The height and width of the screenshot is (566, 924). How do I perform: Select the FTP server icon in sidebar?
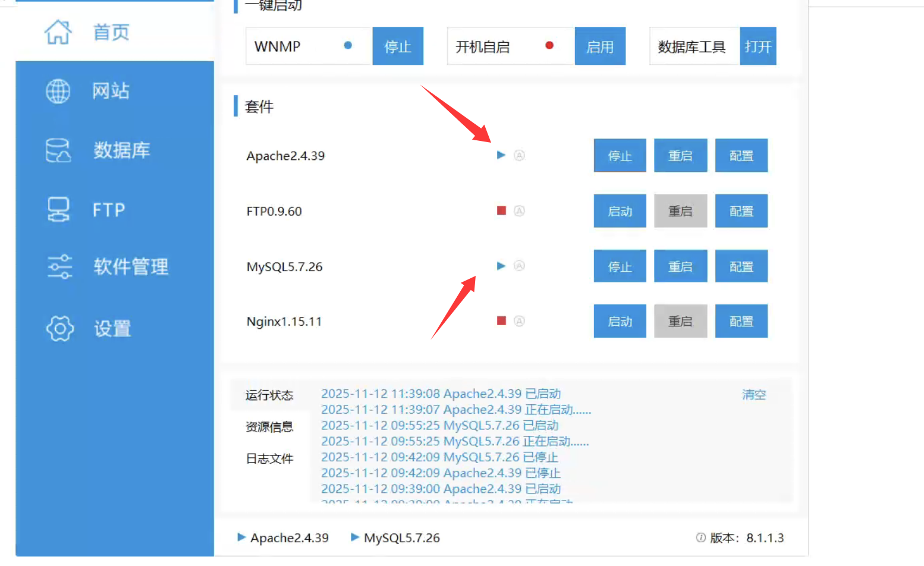click(x=58, y=210)
